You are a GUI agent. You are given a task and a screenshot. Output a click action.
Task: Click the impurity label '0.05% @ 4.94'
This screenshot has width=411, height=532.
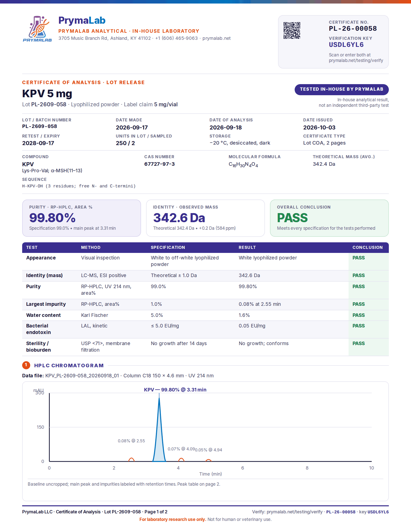(x=209, y=450)
